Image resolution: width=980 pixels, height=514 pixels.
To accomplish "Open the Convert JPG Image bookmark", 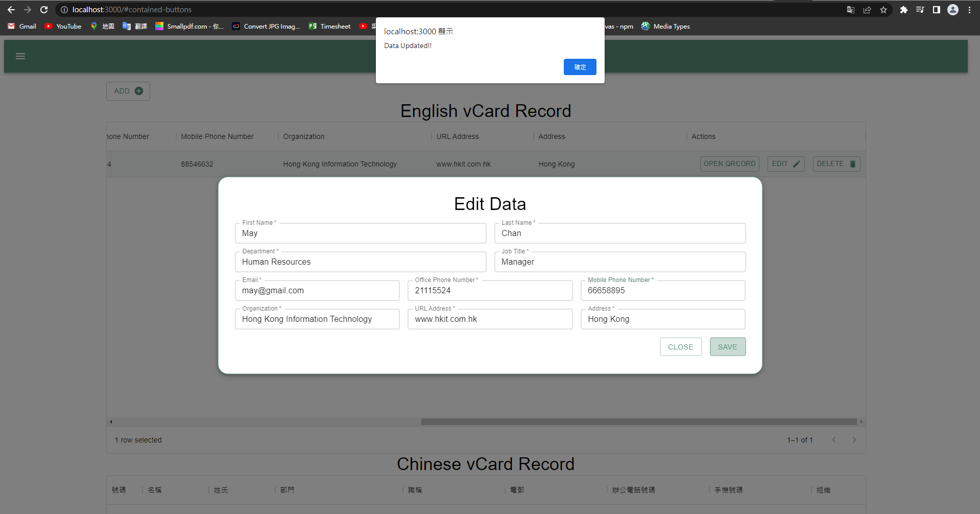I will click(266, 26).
